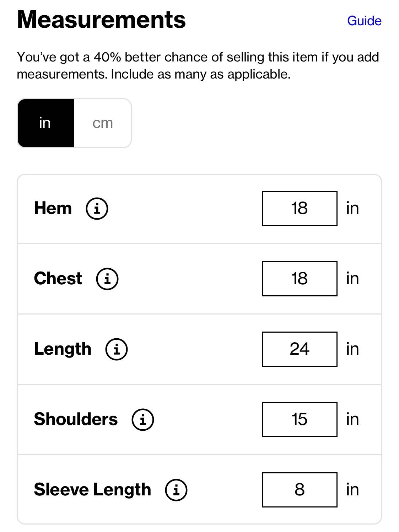This screenshot has height=532, width=399.
Task: Open the measurements Guide link
Action: pyautogui.click(x=364, y=21)
